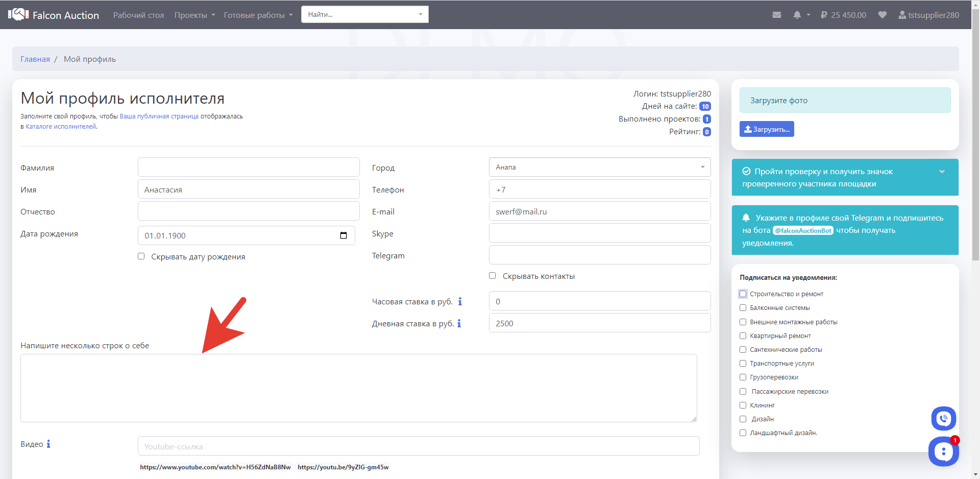Open the Viber contact chat button
Viewport: 980px width, 479px height.
943,419
